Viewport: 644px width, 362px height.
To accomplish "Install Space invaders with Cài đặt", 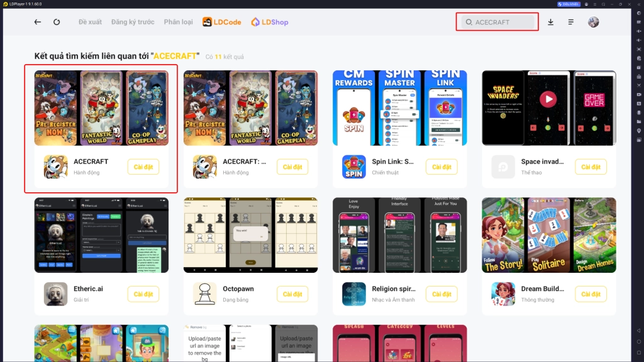I will (x=591, y=167).
